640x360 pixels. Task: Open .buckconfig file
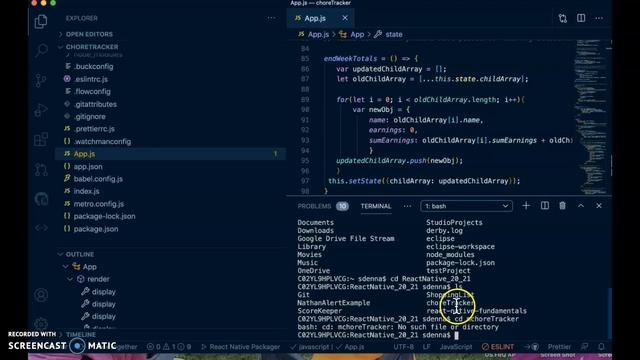(93, 67)
